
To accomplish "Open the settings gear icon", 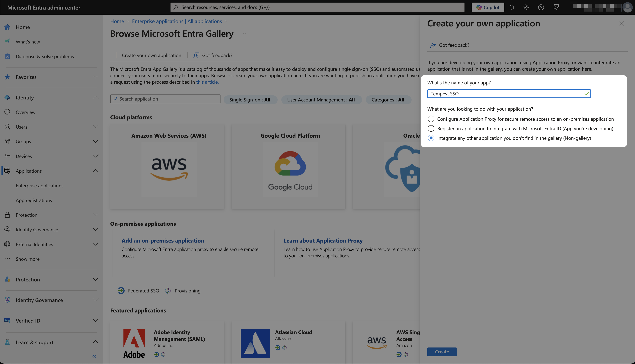I will [526, 7].
